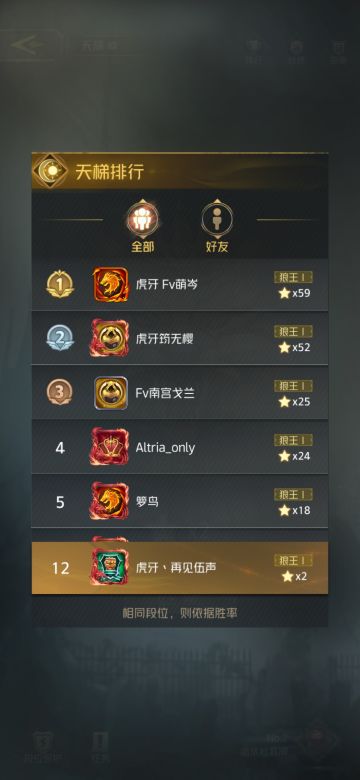Click the rank 5 row for 萝鸟
This screenshot has height=780, width=360.
tap(180, 501)
